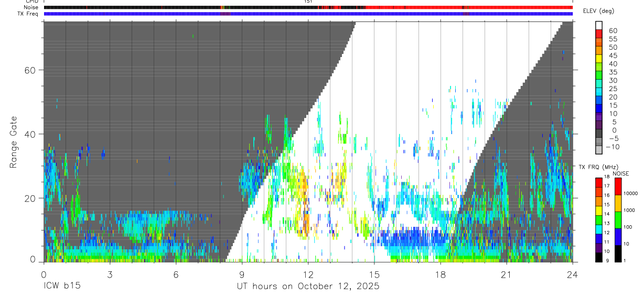Click the white top box of the ELEV color bar
Image resolution: width=644 pixels, height=297 pixels.
pyautogui.click(x=599, y=25)
